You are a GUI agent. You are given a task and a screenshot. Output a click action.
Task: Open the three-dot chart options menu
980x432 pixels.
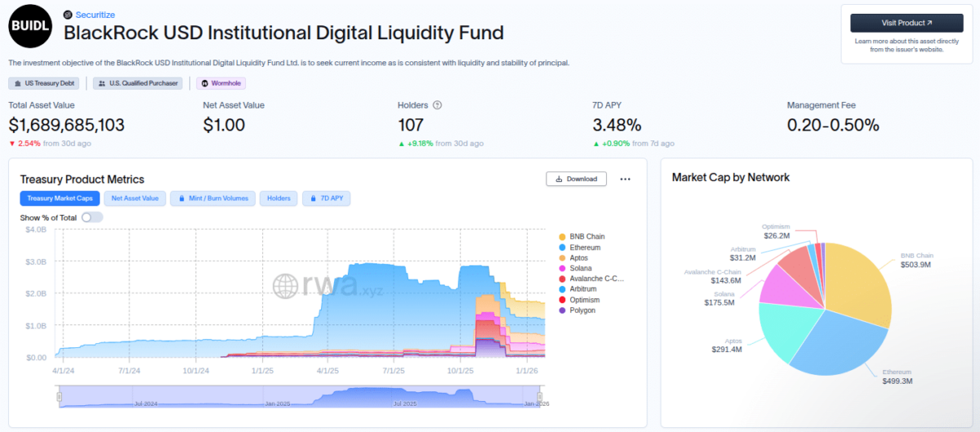[626, 179]
